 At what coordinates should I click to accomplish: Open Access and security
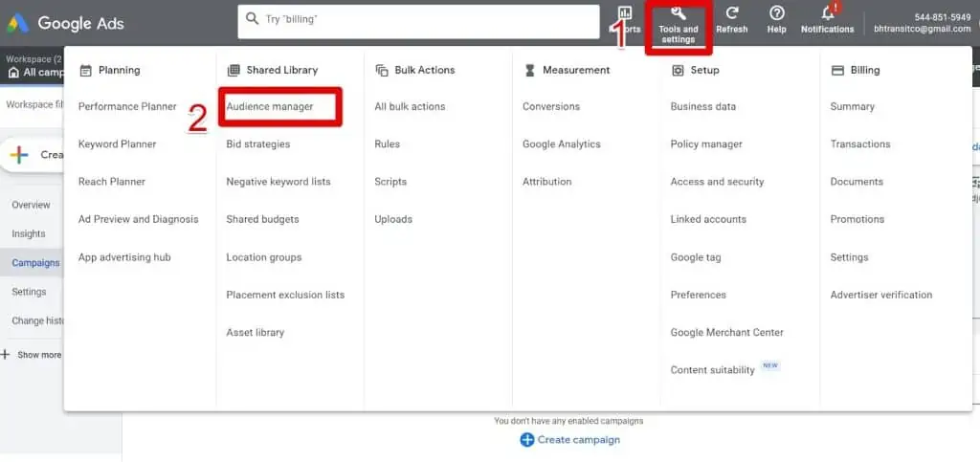click(717, 182)
